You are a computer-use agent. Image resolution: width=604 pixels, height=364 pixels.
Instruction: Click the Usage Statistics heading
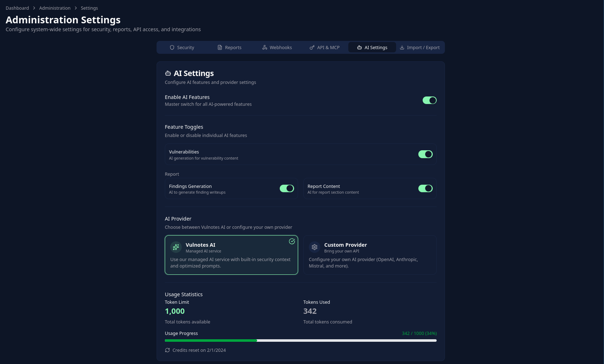click(x=183, y=294)
